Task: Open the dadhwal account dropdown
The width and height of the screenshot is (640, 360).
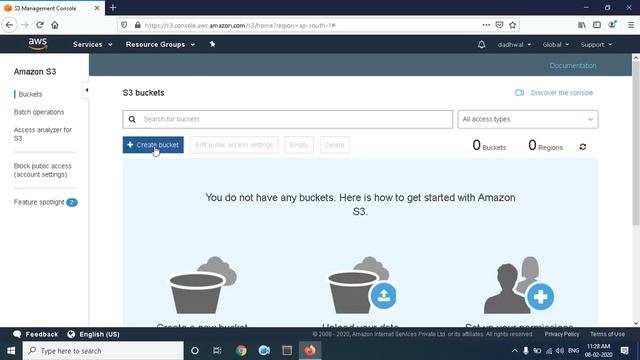Action: click(x=514, y=44)
